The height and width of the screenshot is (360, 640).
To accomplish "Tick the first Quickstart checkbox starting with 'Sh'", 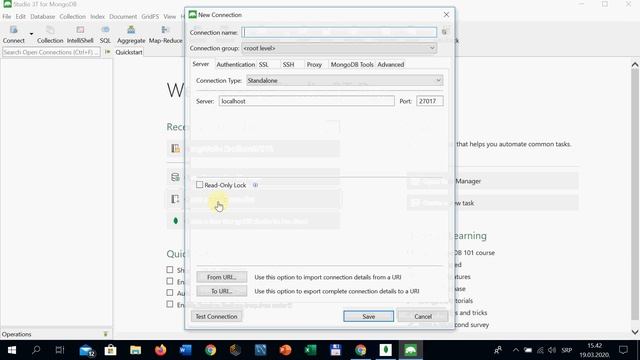I will click(x=170, y=270).
